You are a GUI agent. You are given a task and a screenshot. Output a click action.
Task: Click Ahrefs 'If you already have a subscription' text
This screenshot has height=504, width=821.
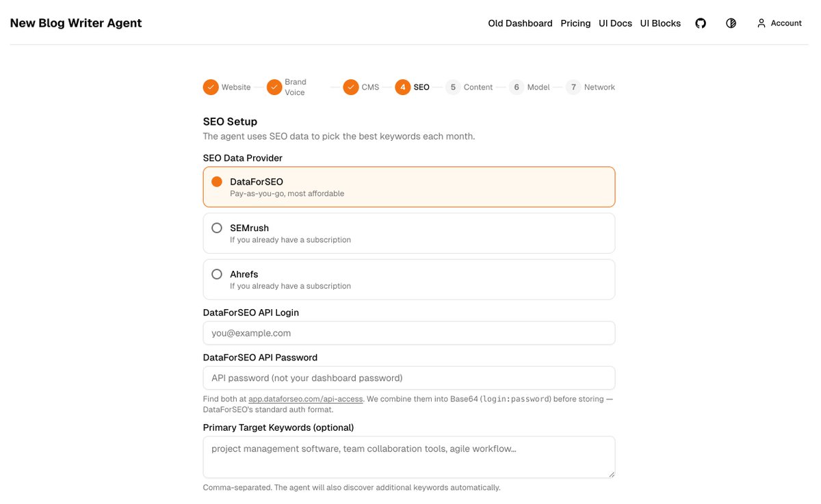pyautogui.click(x=290, y=287)
